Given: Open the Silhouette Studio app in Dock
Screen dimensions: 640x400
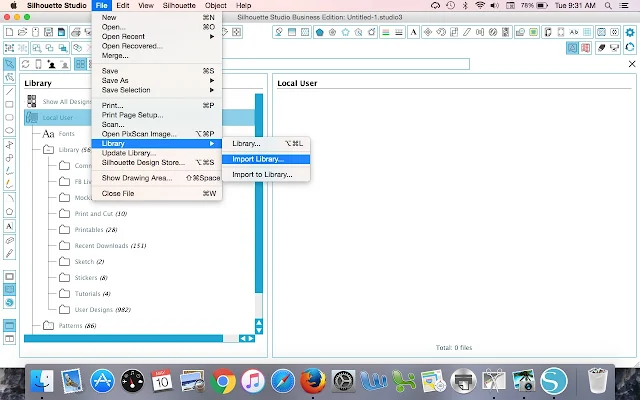Looking at the screenshot, I should (553, 381).
